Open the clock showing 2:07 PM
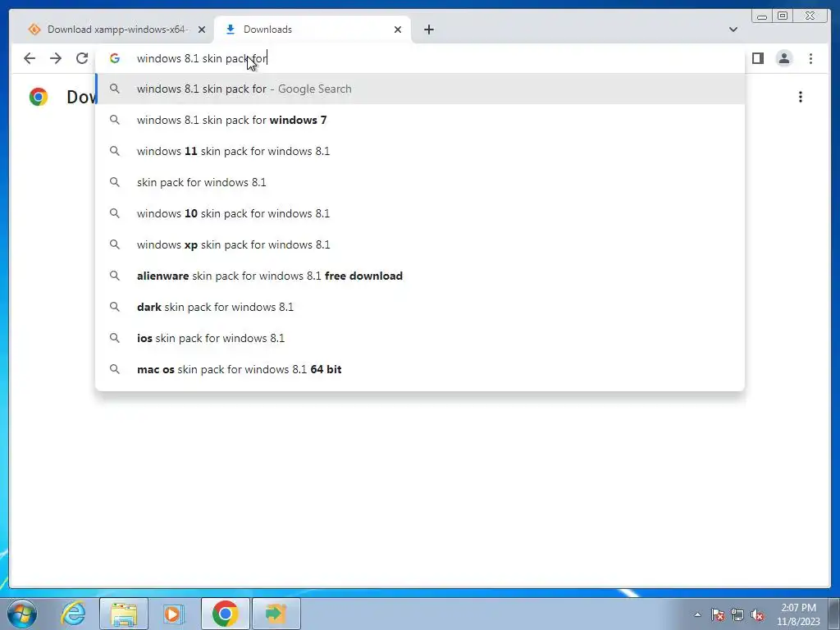This screenshot has width=840, height=630. (x=798, y=614)
